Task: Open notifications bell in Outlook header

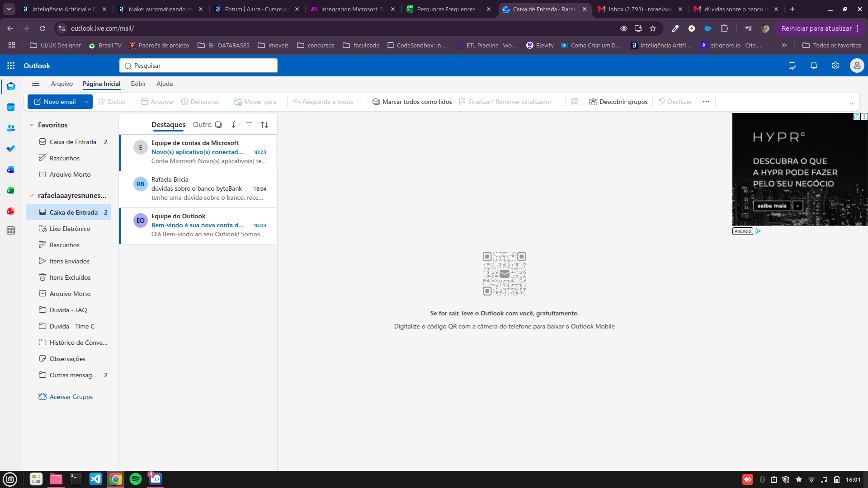Action: point(814,66)
